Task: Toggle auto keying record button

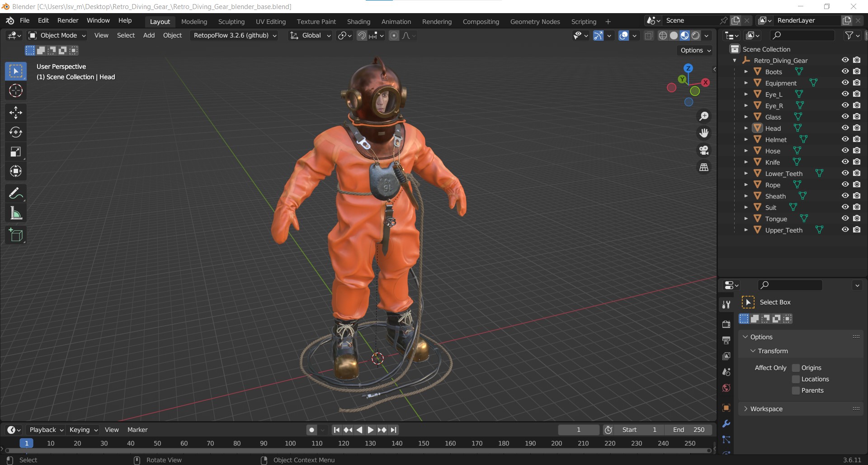Action: click(311, 430)
